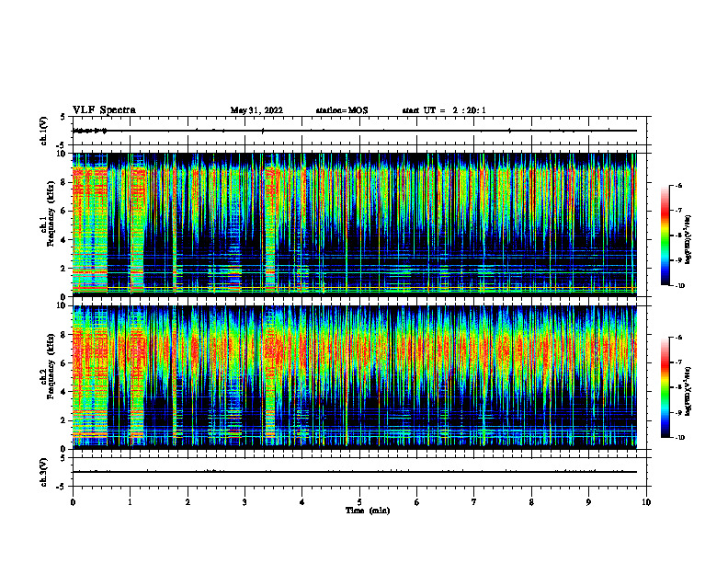Click the "start UT = 2 :20: 1" text
The width and height of the screenshot is (728, 563).
(444, 110)
